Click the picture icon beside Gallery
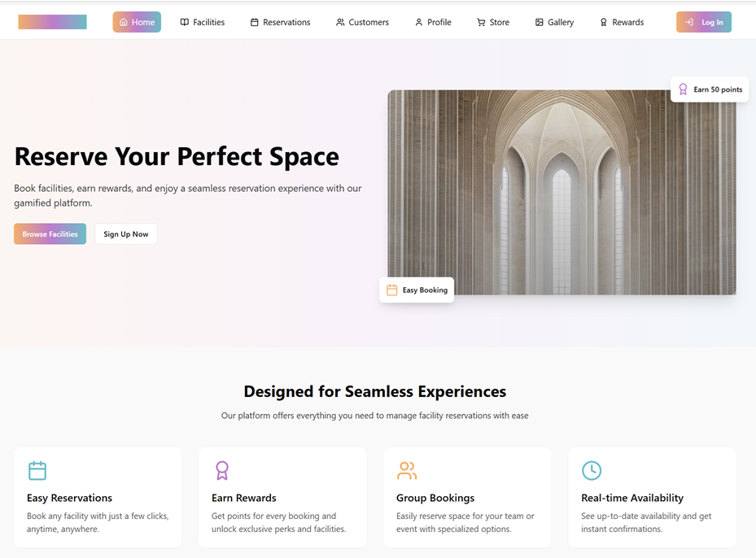 [x=539, y=22]
